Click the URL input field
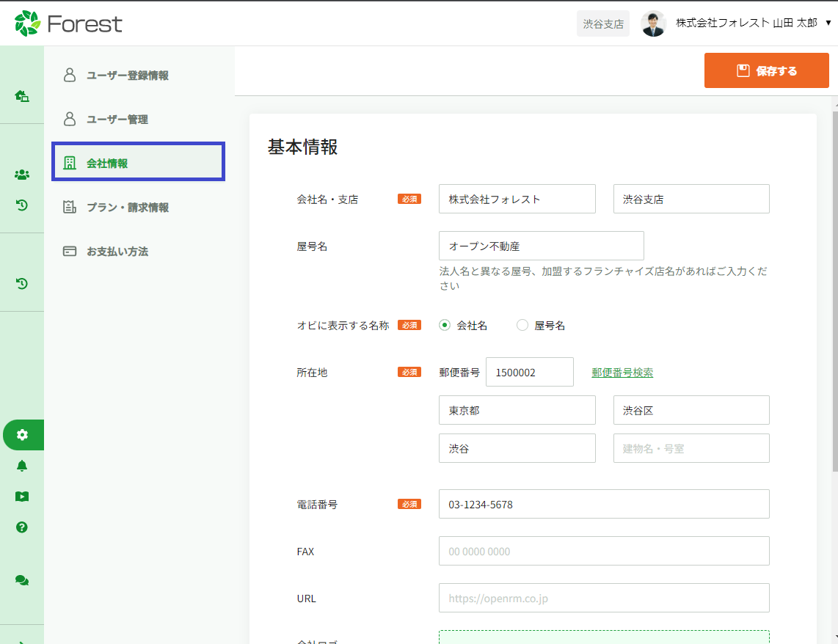 pyautogui.click(x=603, y=599)
